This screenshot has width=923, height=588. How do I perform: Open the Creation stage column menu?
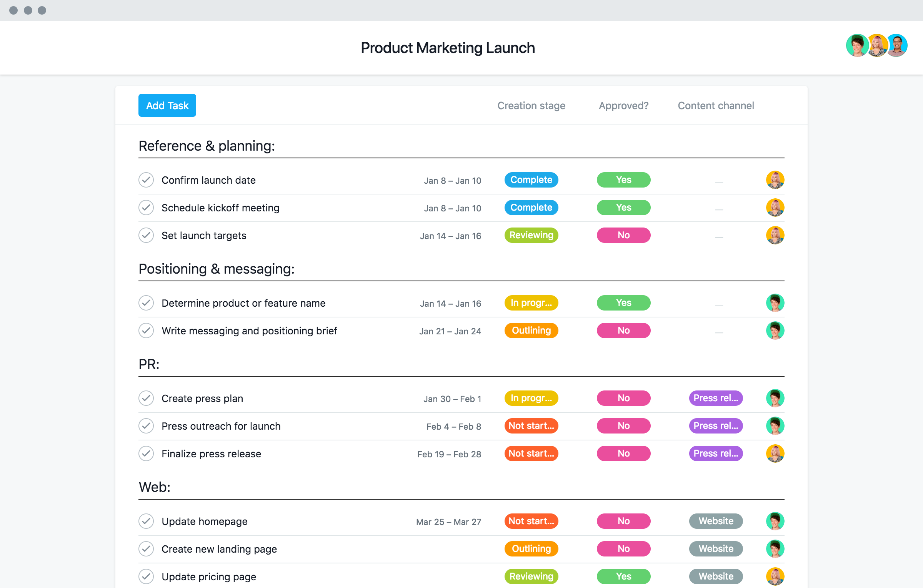pos(531,106)
